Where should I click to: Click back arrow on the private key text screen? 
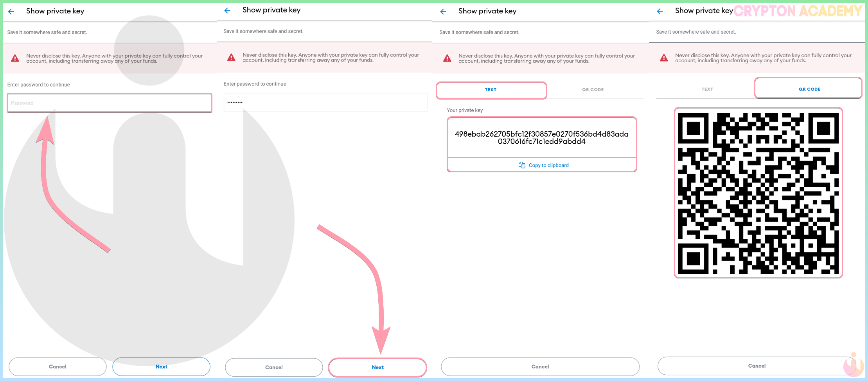pos(443,12)
